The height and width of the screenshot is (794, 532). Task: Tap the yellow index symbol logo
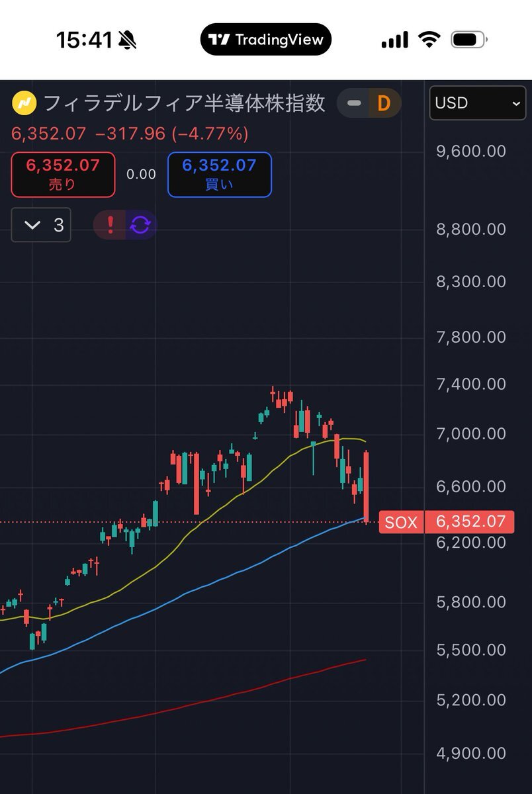(24, 103)
